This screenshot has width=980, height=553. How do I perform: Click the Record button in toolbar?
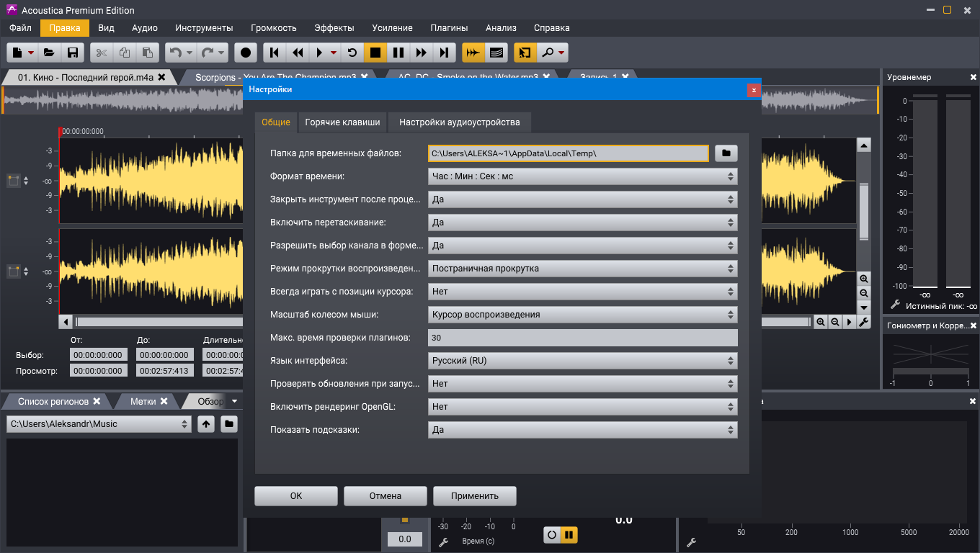point(246,53)
